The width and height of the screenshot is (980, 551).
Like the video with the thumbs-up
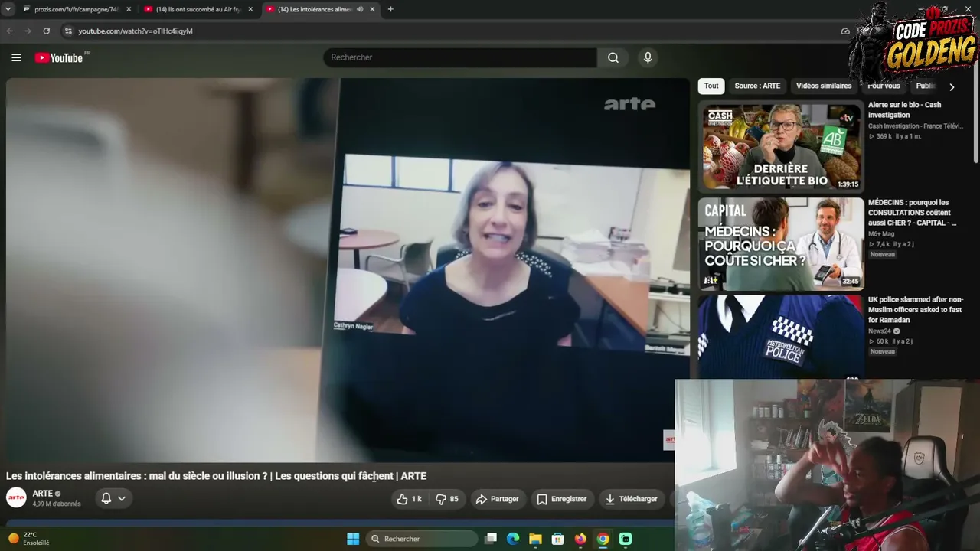pos(410,499)
